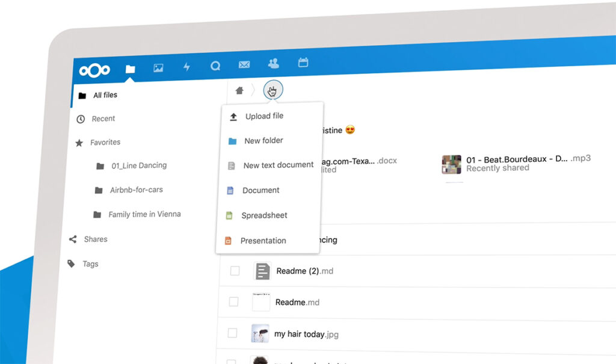This screenshot has height=364, width=616.
Task: Choose Upload file from menu
Action: click(x=263, y=116)
